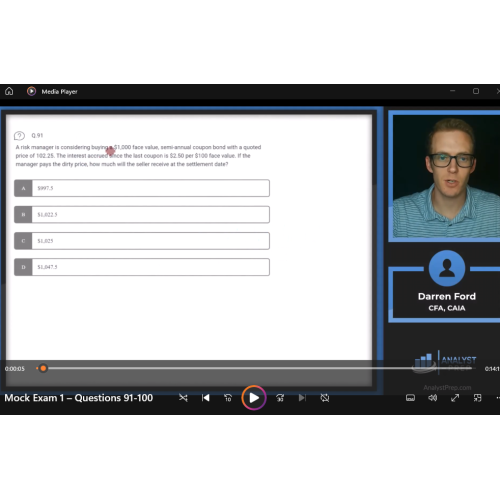
Task: Skip back 10 seconds
Action: 228,398
